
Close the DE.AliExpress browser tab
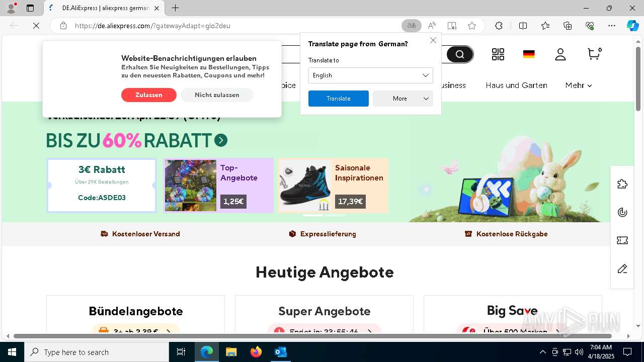click(x=156, y=9)
